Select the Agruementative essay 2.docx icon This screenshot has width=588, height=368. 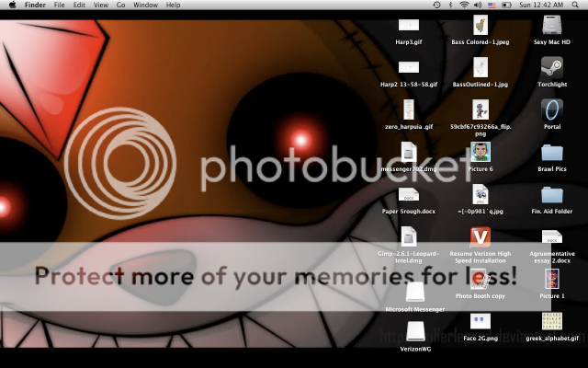pyautogui.click(x=552, y=237)
